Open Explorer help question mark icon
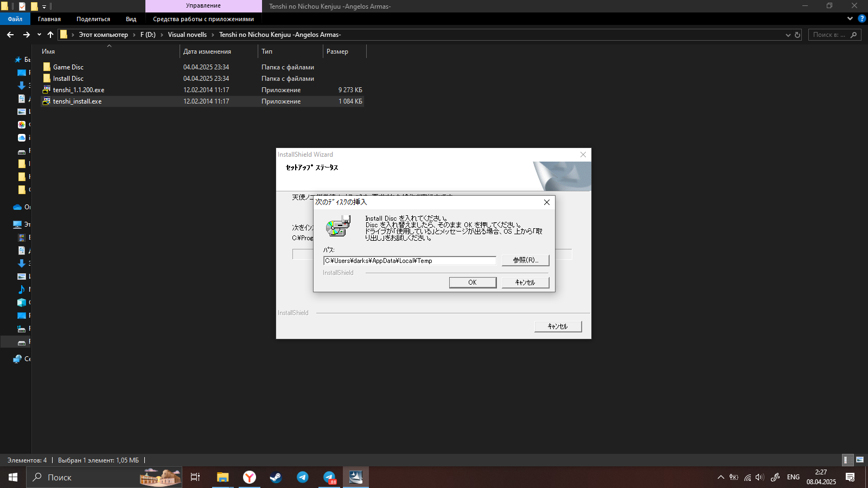Image resolution: width=868 pixels, height=488 pixels. (861, 18)
